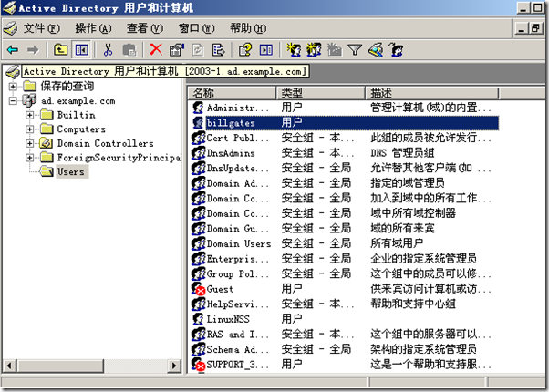Click the Export List toolbar icon

tap(219, 50)
